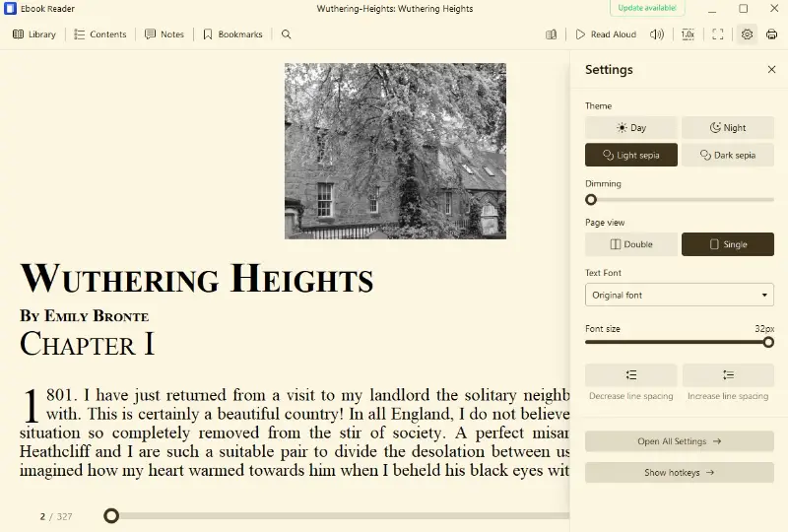The height and width of the screenshot is (532, 788).
Task: Click the reading progress slider handle
Action: coord(111,516)
